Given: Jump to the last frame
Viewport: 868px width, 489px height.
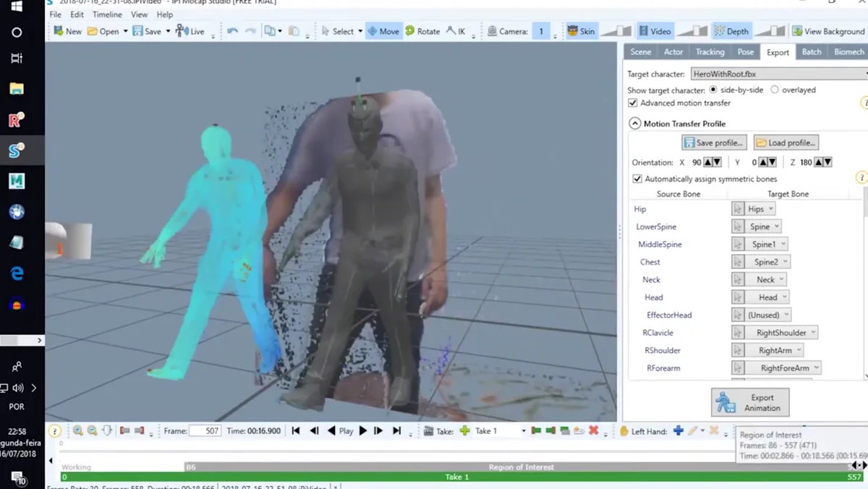Looking at the screenshot, I should click(396, 430).
